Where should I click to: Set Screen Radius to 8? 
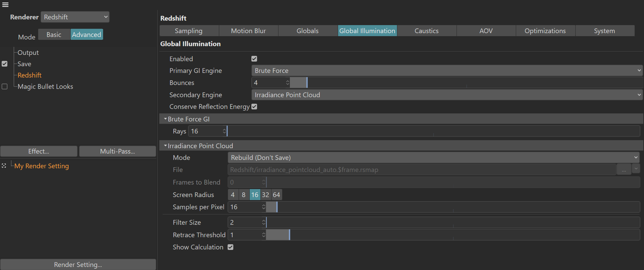tap(244, 195)
